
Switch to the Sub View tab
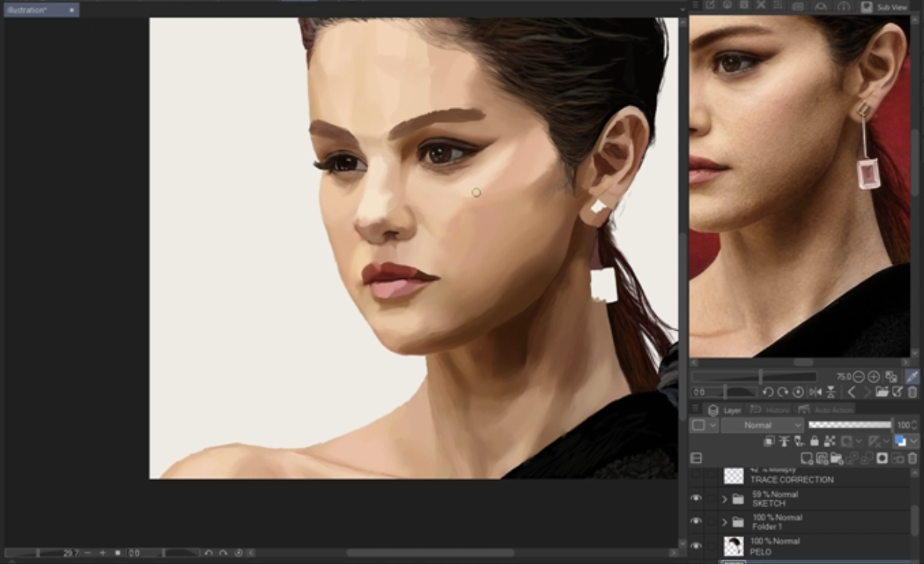coord(885,7)
